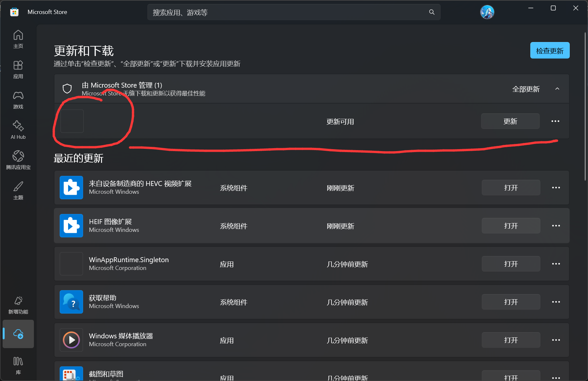Viewport: 588px width, 381px height.
Task: Maximize the Microsoft Store window
Action: 553,8
